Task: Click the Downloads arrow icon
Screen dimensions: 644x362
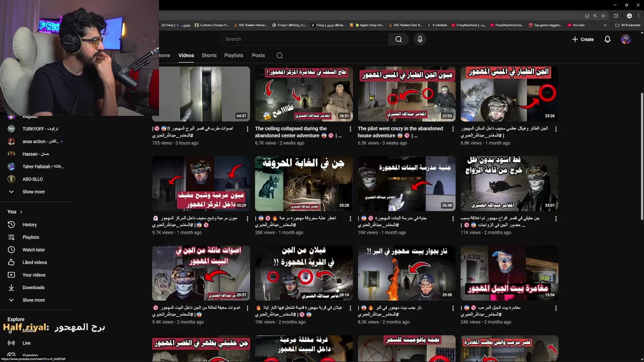Action: pos(11,288)
